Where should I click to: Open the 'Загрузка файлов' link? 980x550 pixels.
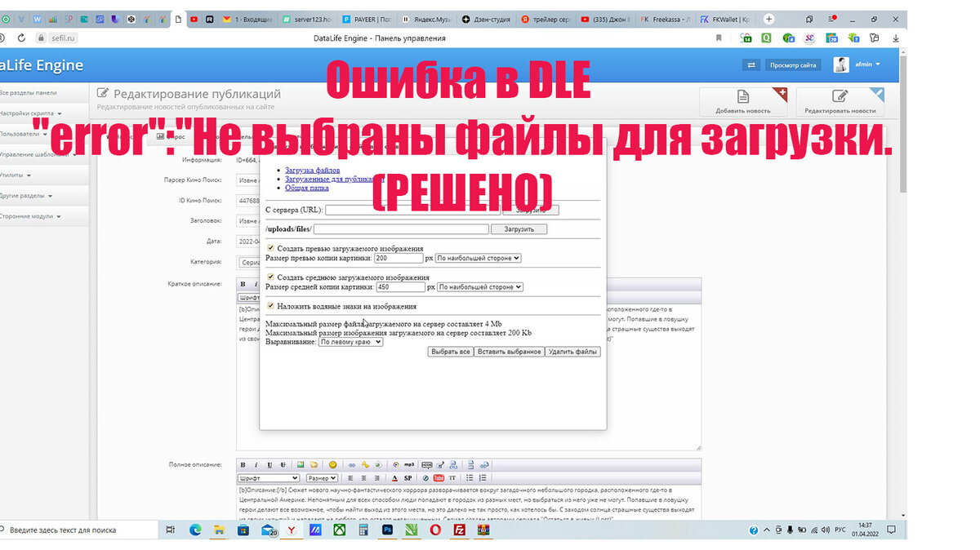(x=313, y=170)
